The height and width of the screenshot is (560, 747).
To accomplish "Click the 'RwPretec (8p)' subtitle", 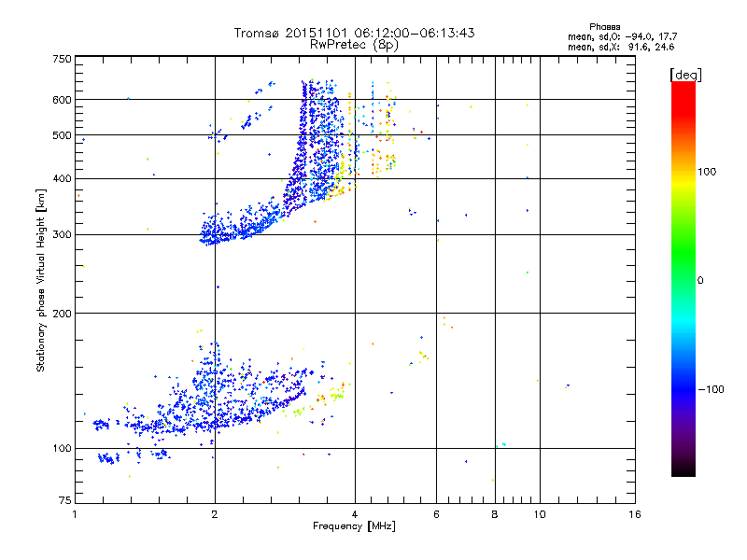I will click(x=354, y=45).
